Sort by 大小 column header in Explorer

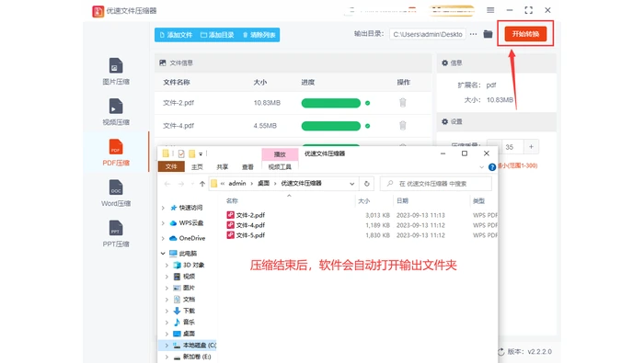click(364, 200)
